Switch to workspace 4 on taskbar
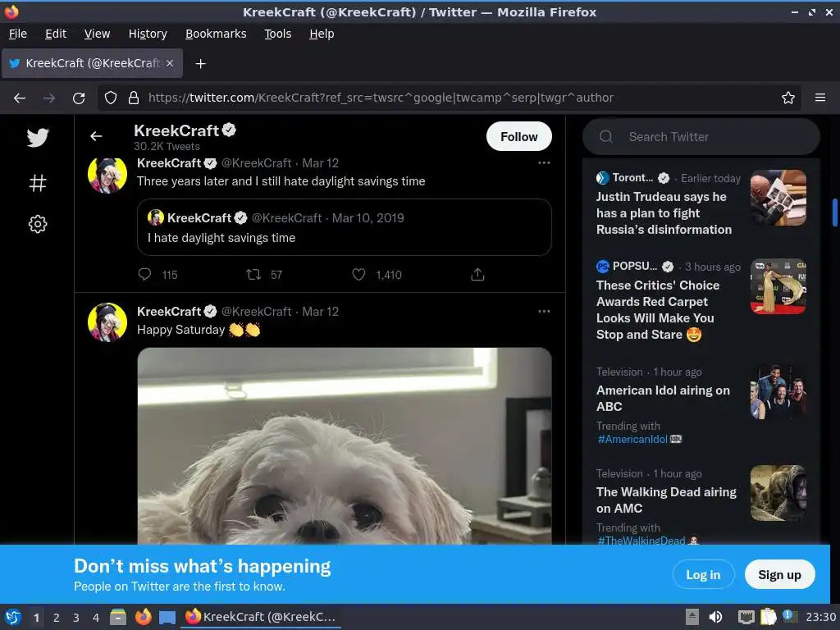 point(96,618)
